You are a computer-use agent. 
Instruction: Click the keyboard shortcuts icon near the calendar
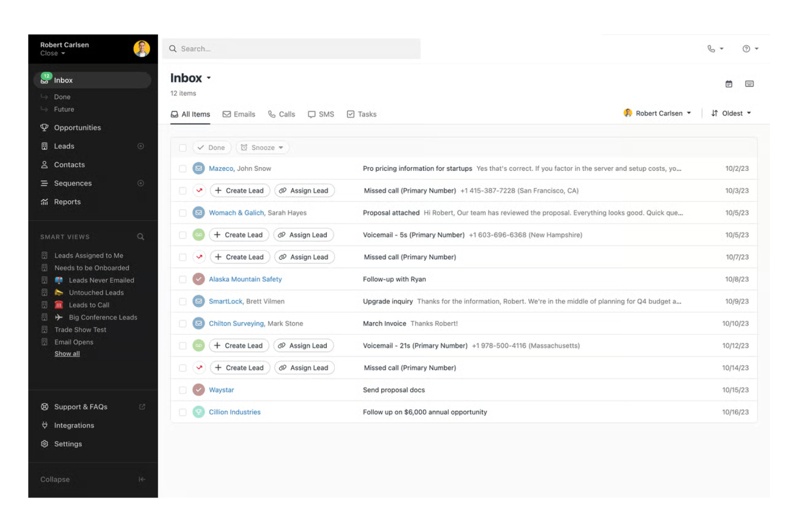click(749, 84)
